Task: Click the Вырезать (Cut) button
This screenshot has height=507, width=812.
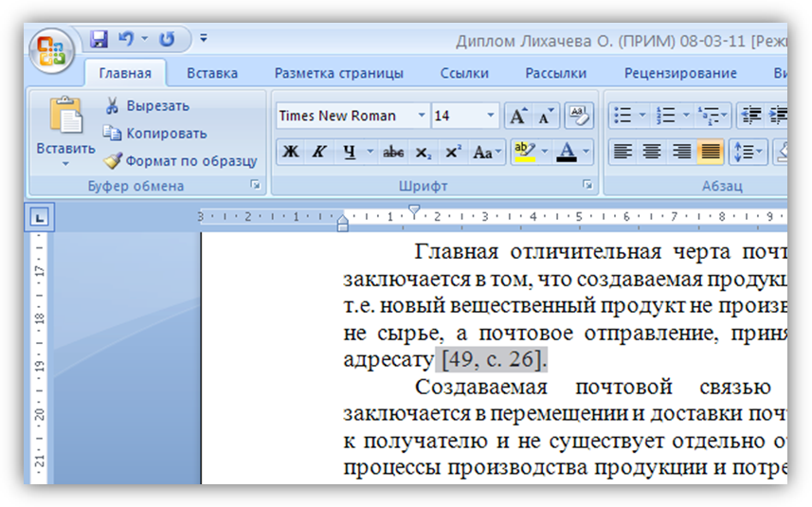Action: (x=147, y=105)
